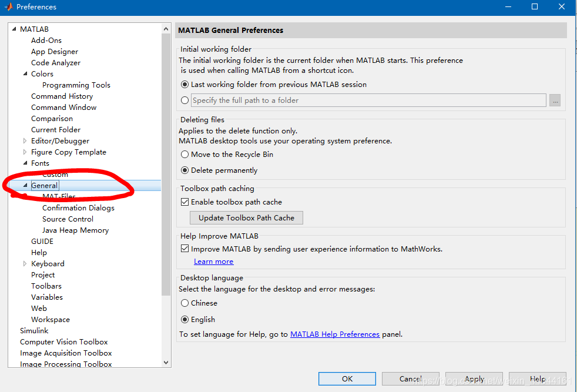Select Command Window preferences

click(x=63, y=108)
